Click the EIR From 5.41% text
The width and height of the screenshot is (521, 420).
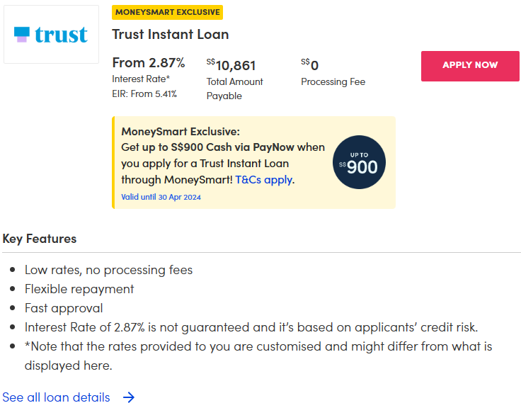[144, 93]
